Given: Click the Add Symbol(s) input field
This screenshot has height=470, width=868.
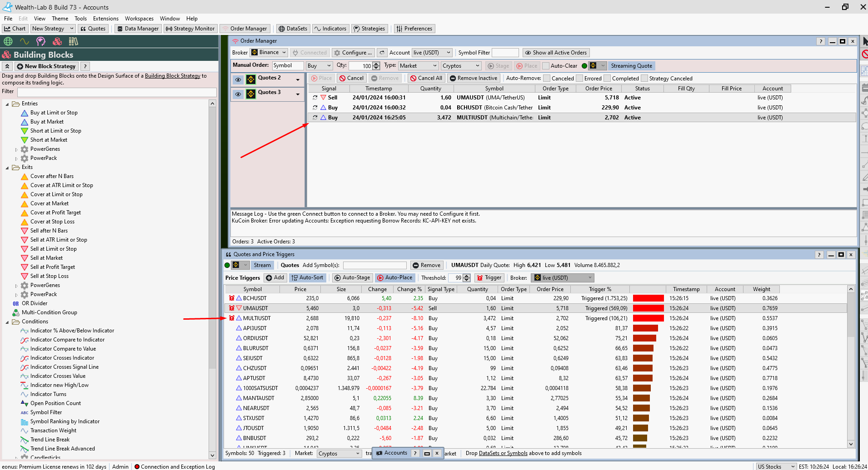Looking at the screenshot, I should (x=374, y=265).
